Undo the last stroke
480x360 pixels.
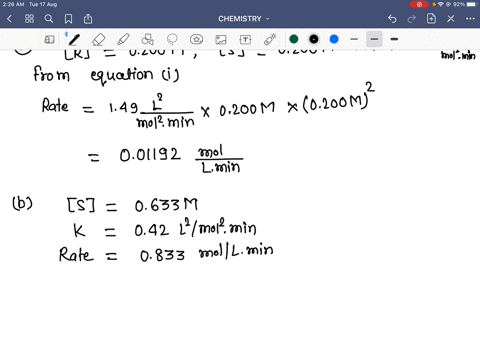point(392,19)
